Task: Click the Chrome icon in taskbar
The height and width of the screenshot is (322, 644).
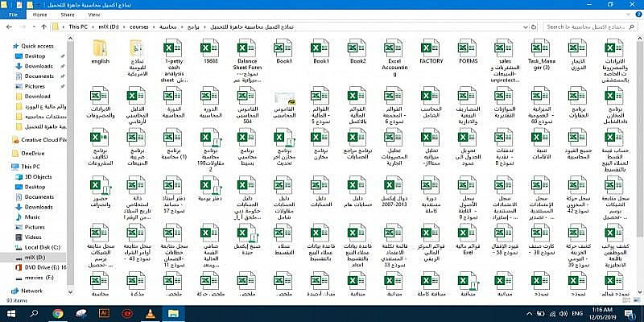Action: tap(58, 314)
